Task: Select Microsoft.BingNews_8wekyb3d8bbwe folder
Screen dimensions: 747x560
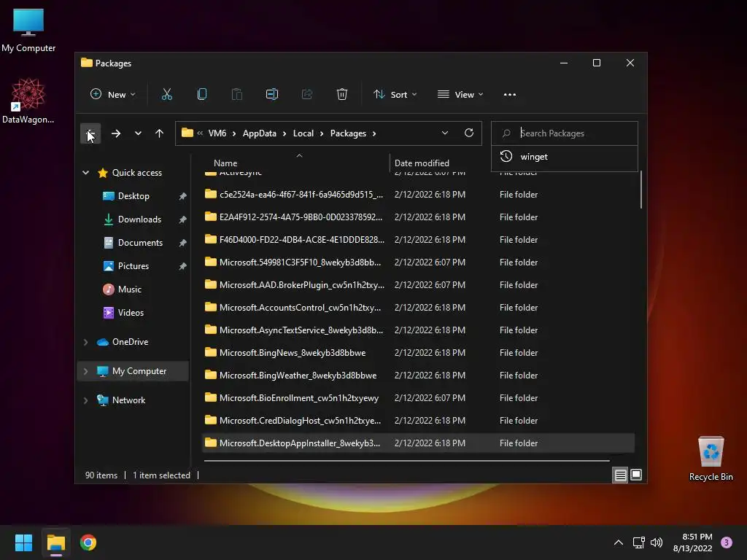Action: click(x=418, y=353)
